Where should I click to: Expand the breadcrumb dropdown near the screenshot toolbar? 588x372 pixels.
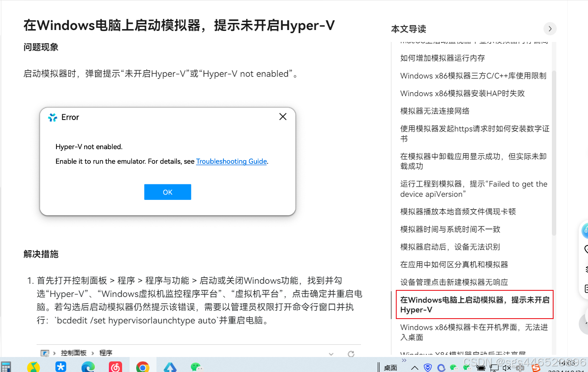tap(331, 353)
